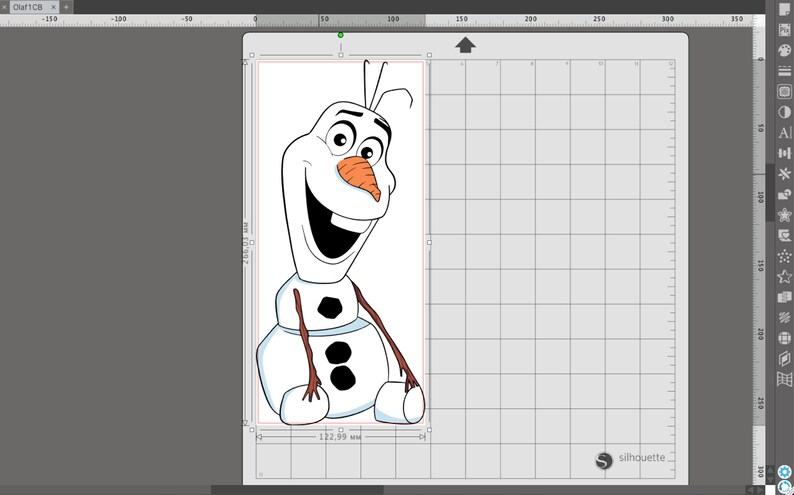Close the leftmost tab with its X

click(x=4, y=7)
